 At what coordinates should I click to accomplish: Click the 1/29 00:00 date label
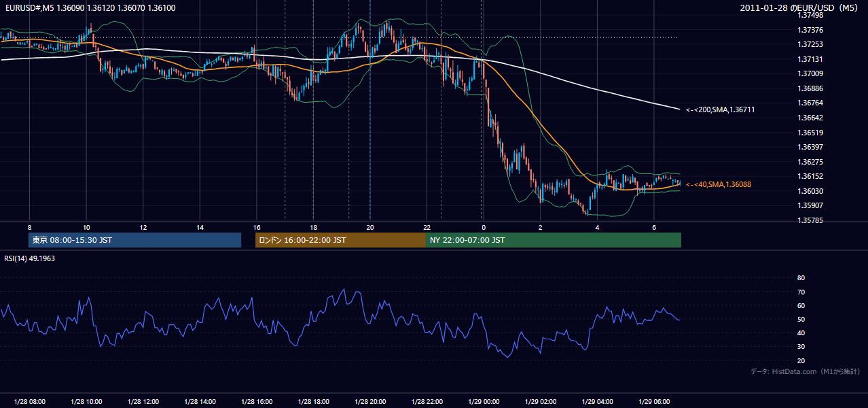(484, 402)
